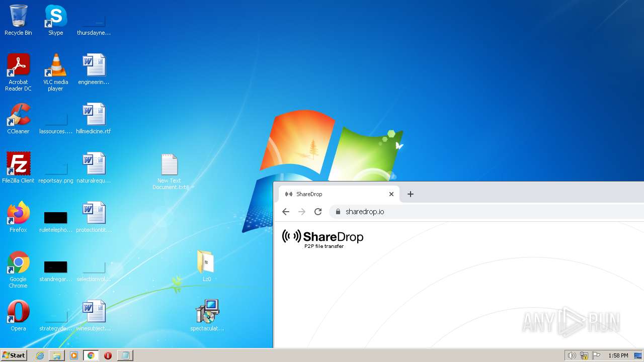View site security lock info
This screenshot has width=644, height=362.
point(338,212)
